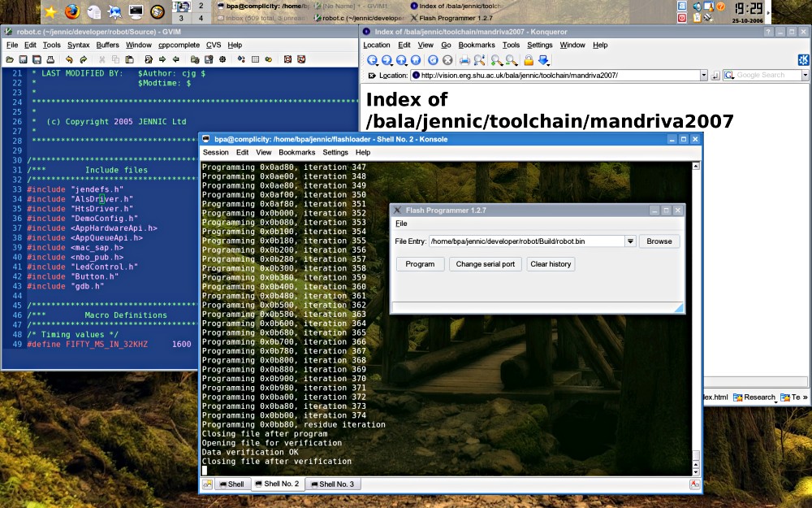Open the yellow star launcher in the panel

pyautogui.click(x=50, y=11)
